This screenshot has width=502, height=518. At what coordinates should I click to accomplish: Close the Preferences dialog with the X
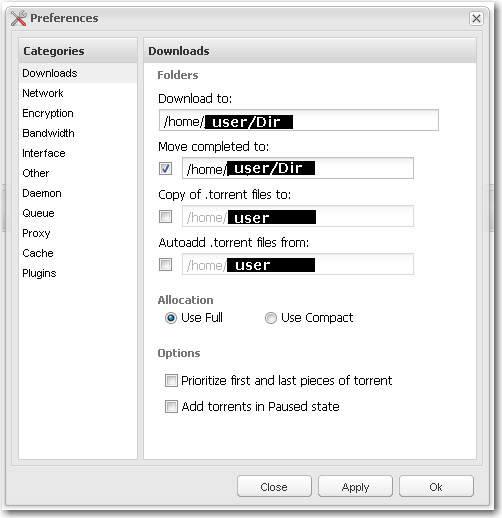click(476, 18)
